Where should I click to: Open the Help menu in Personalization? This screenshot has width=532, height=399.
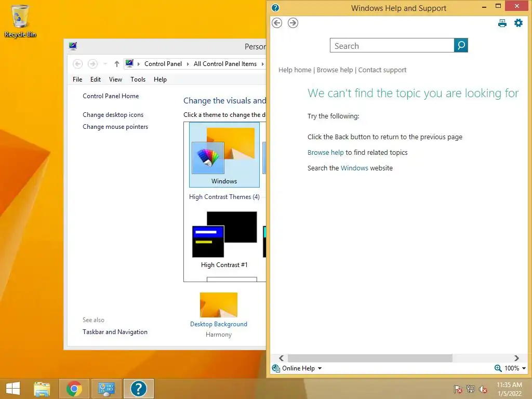tap(160, 79)
